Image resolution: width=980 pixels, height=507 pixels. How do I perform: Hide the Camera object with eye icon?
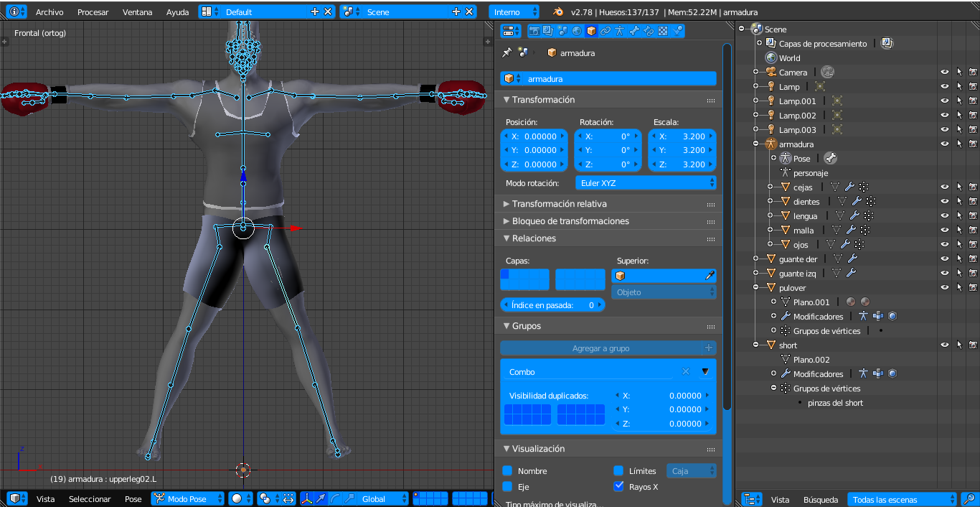pyautogui.click(x=945, y=72)
